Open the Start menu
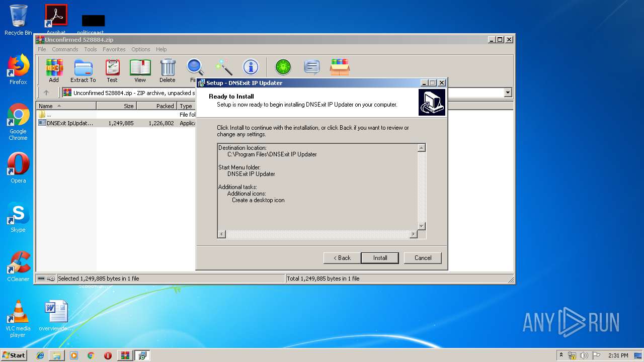 coord(14,355)
